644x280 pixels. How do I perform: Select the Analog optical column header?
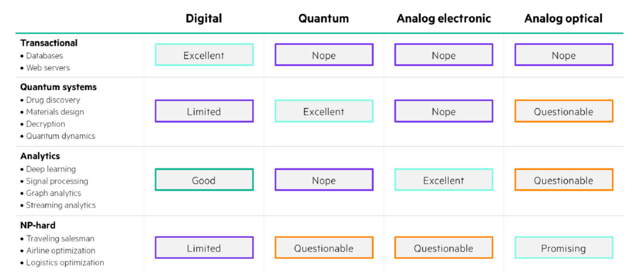coord(563,19)
